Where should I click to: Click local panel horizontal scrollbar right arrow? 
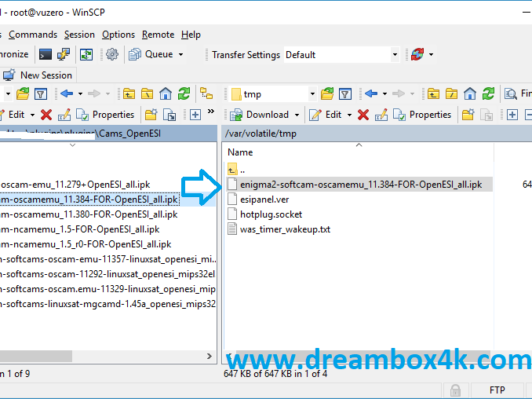[210, 356]
